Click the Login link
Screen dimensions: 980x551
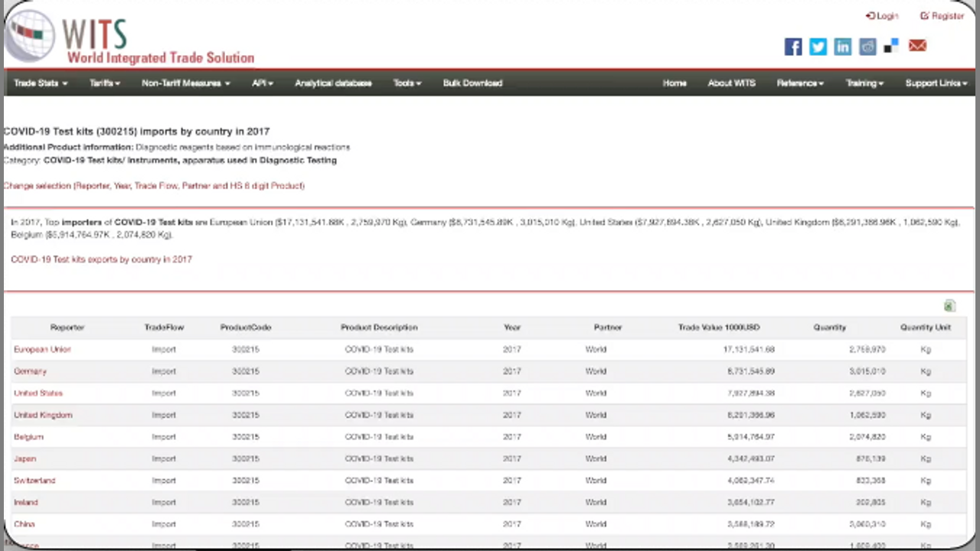point(882,15)
